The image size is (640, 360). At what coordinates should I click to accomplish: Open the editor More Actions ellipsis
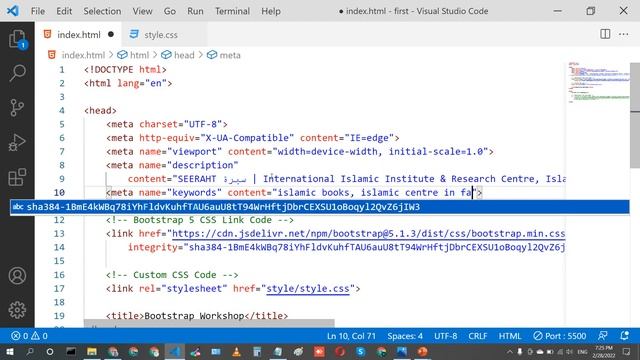(623, 34)
